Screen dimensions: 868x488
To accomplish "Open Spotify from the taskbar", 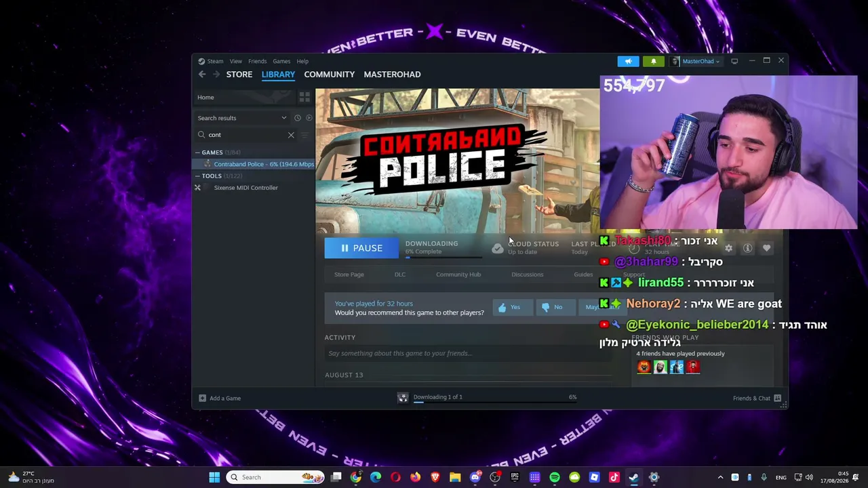I will coord(555,477).
